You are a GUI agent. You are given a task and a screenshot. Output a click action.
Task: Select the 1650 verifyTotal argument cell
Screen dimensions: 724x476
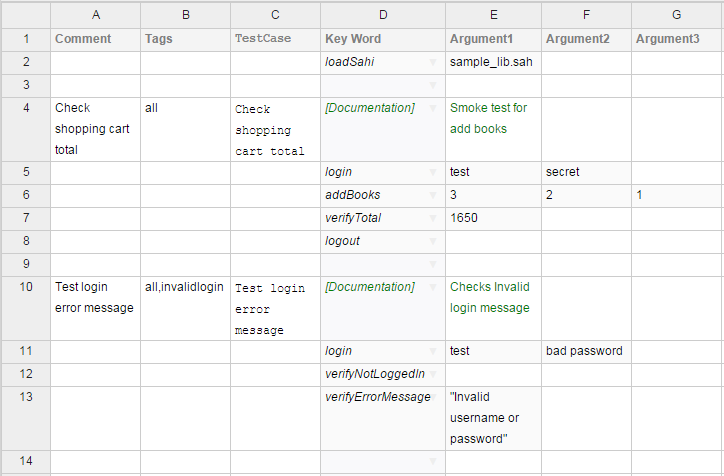click(493, 217)
